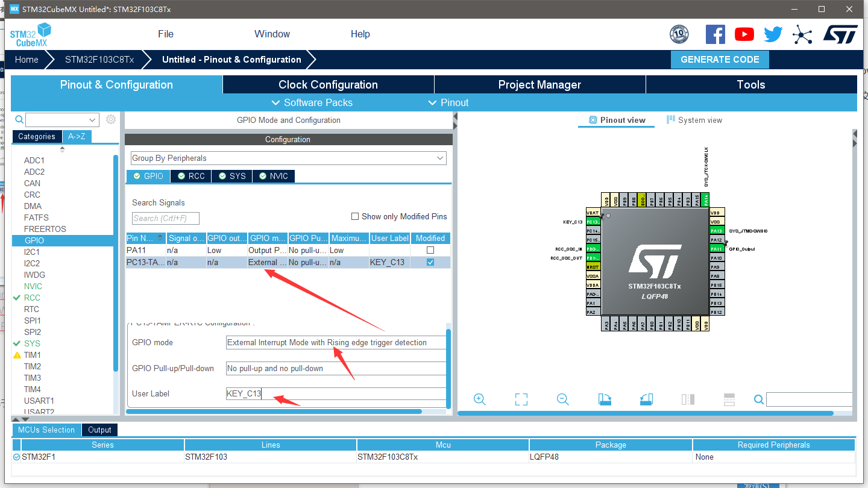
Task: Click the split horizontal view icon
Action: coord(729,399)
